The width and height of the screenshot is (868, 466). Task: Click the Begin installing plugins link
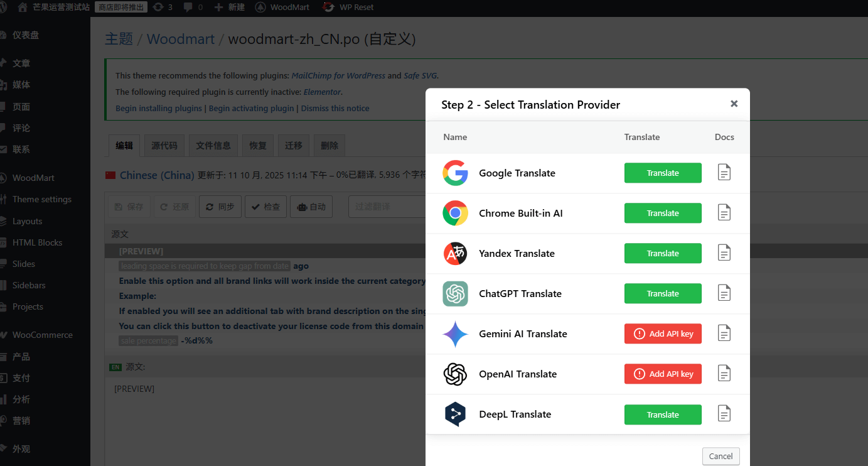click(x=159, y=108)
